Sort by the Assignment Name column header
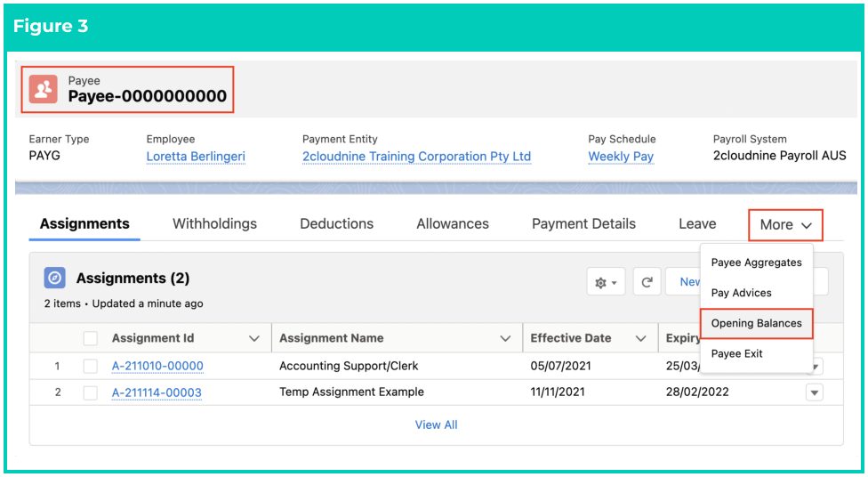Viewport: 868px width, 477px height. [x=331, y=338]
